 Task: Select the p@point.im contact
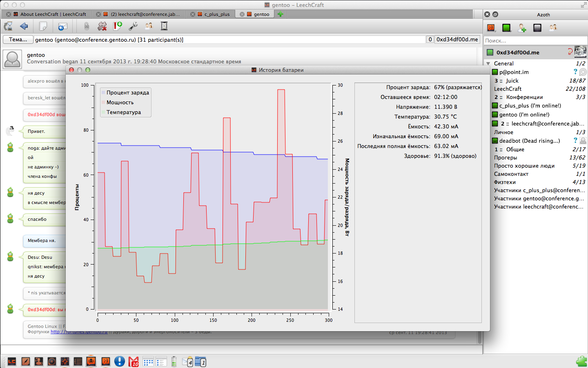514,72
